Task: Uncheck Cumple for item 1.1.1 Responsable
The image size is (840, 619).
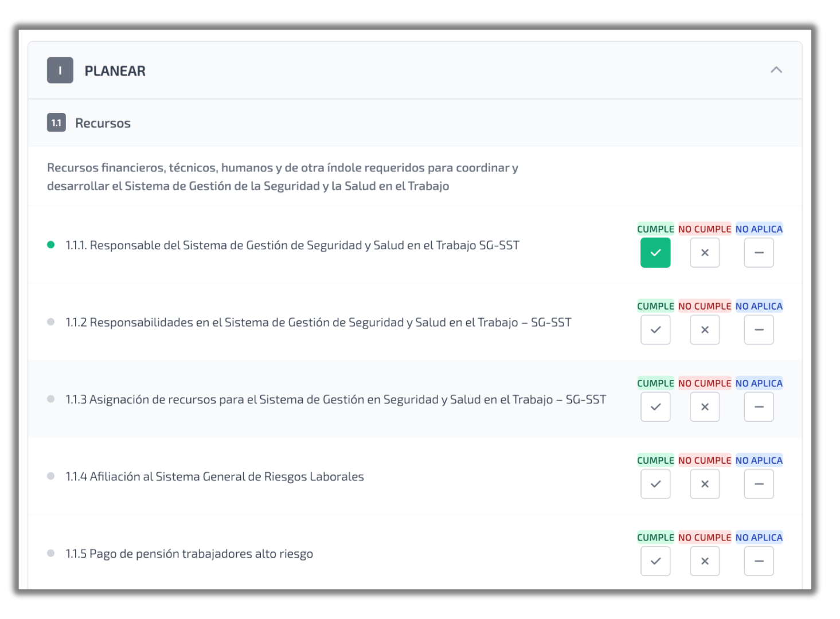Action: pos(655,253)
